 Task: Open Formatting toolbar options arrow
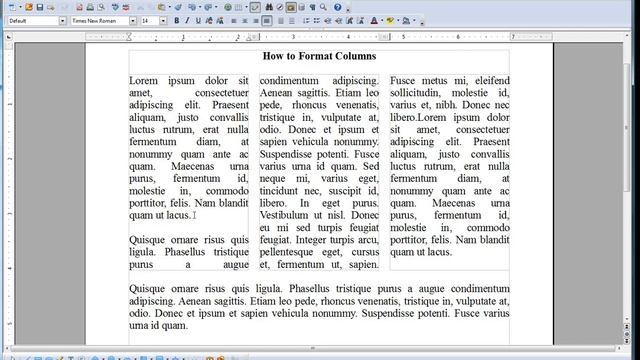tap(422, 22)
